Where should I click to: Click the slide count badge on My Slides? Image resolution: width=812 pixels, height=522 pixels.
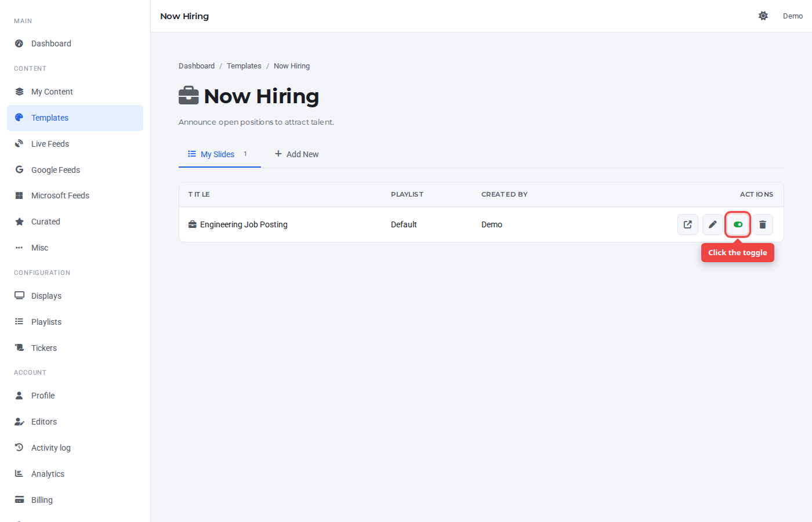coord(245,154)
